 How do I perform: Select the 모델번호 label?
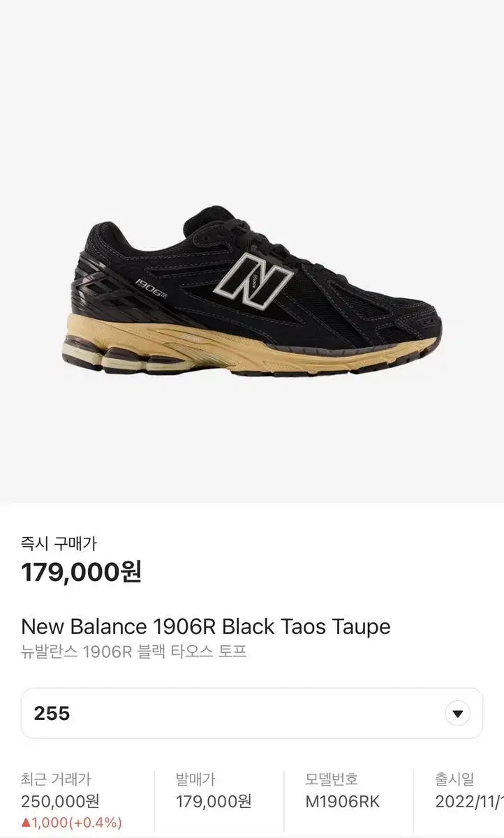tap(332, 779)
